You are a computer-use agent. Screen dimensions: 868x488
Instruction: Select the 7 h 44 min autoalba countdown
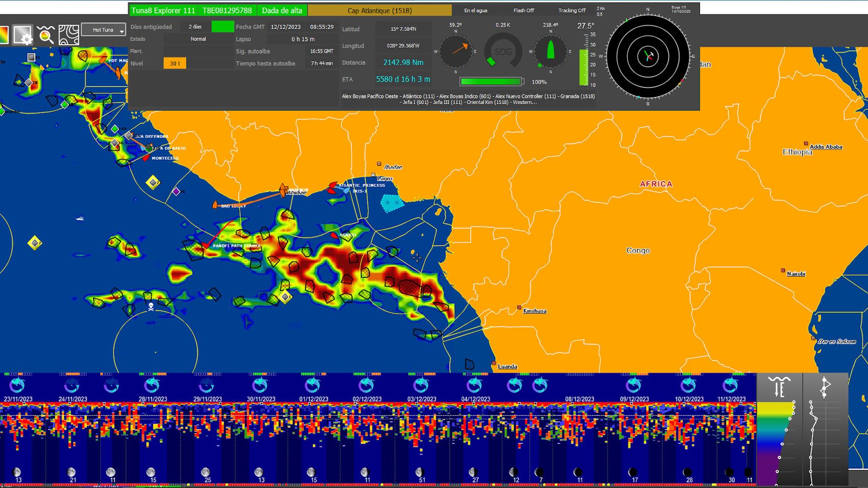[322, 64]
